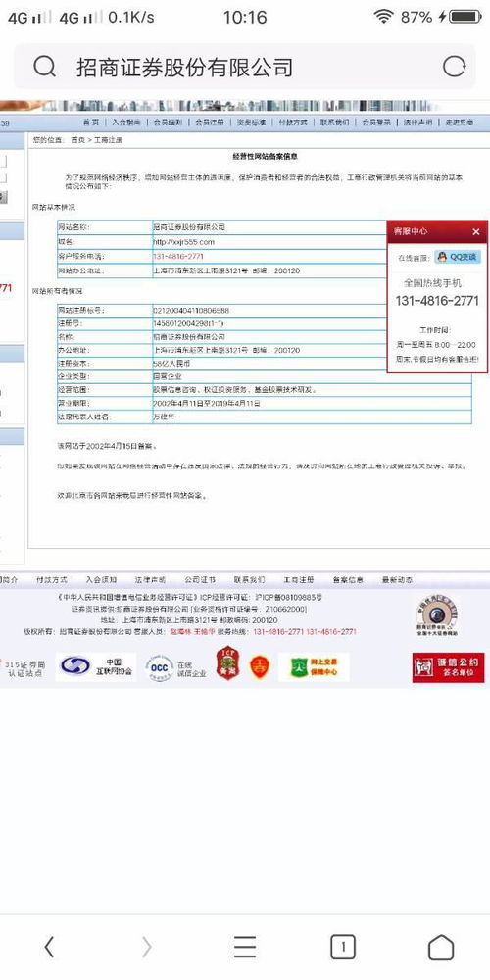Viewport: 490px width, 980px height.
Task: Open 资费标准 in the top navigation
Action: [x=251, y=122]
